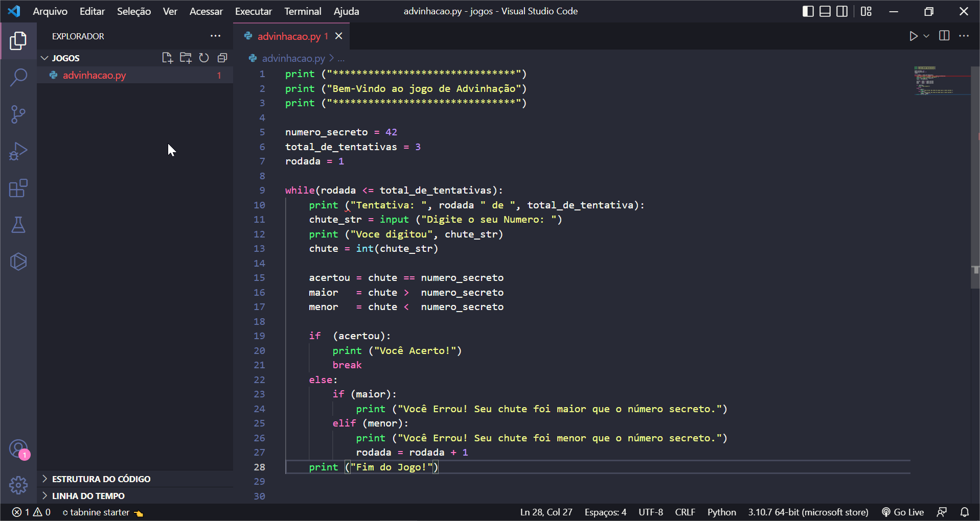Image resolution: width=980 pixels, height=521 pixels.
Task: Open the Testing flask icon
Action: click(18, 225)
